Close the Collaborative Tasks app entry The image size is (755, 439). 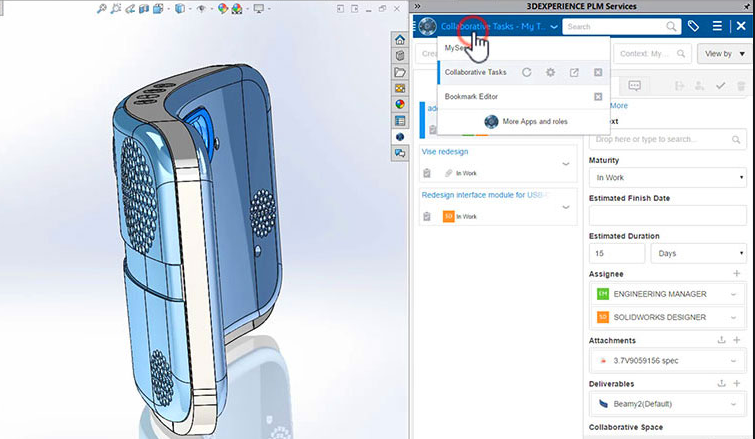[598, 72]
